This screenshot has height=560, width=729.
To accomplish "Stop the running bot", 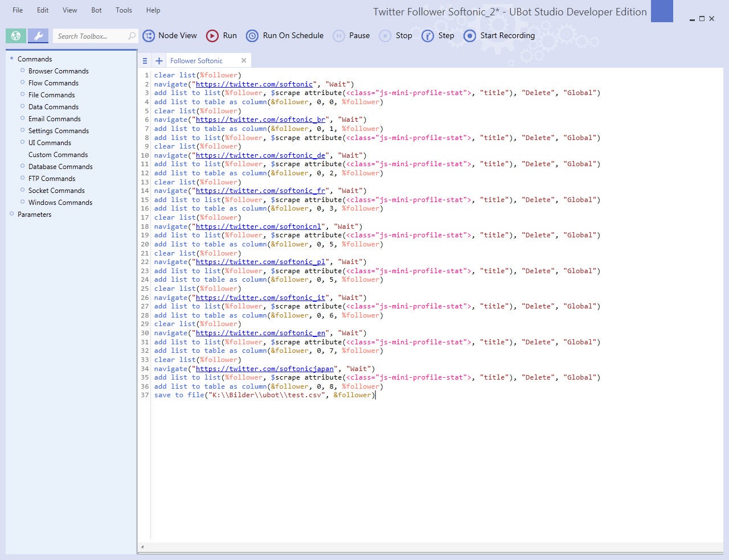I will pos(395,35).
